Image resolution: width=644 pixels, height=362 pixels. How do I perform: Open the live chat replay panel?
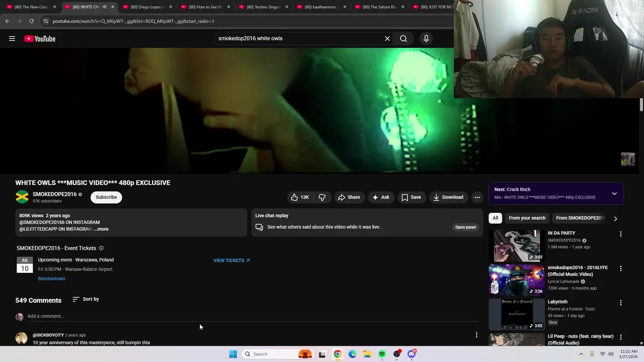coord(465,227)
